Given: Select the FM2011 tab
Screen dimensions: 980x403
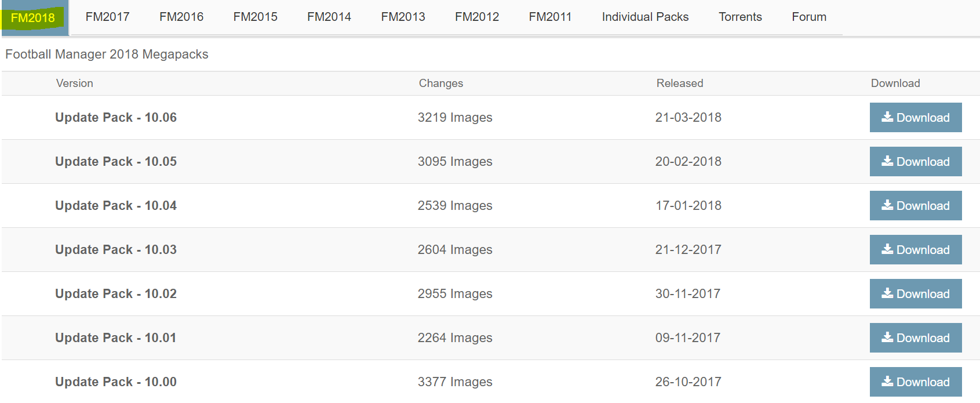Looking at the screenshot, I should tap(550, 17).
